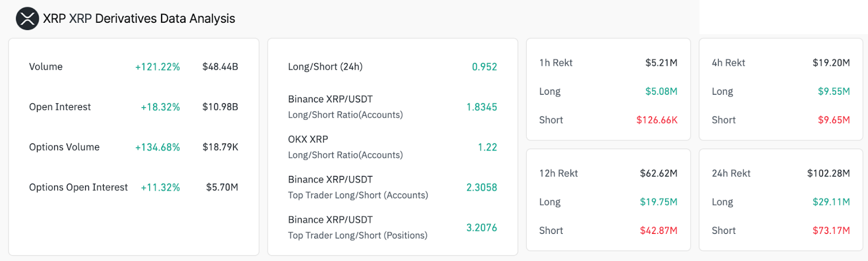The width and height of the screenshot is (868, 261).
Task: Click the 4h Rekt Long value $9.55M
Action: 833,92
